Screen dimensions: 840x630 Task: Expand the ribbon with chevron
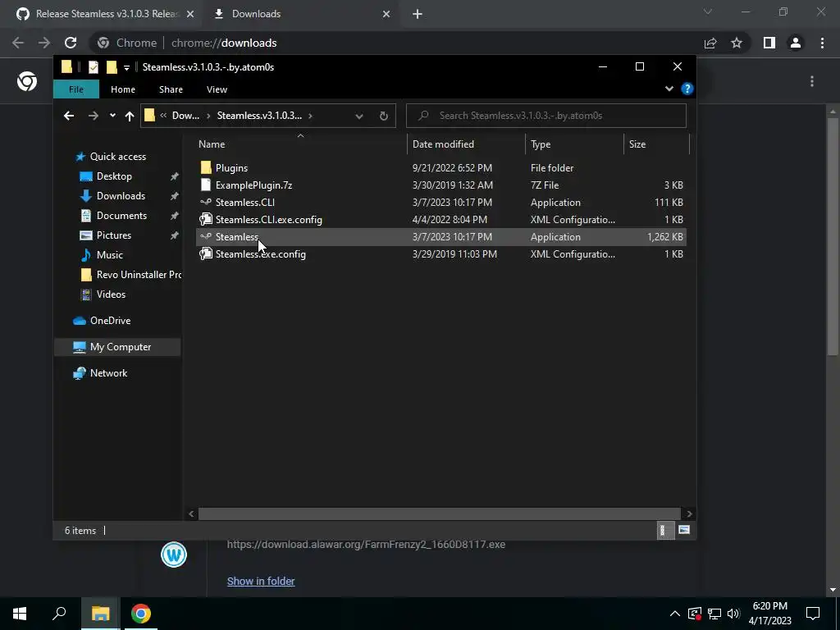point(669,89)
